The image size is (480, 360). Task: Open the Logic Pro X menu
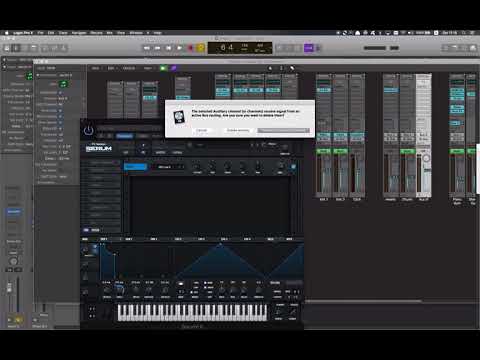[23, 33]
